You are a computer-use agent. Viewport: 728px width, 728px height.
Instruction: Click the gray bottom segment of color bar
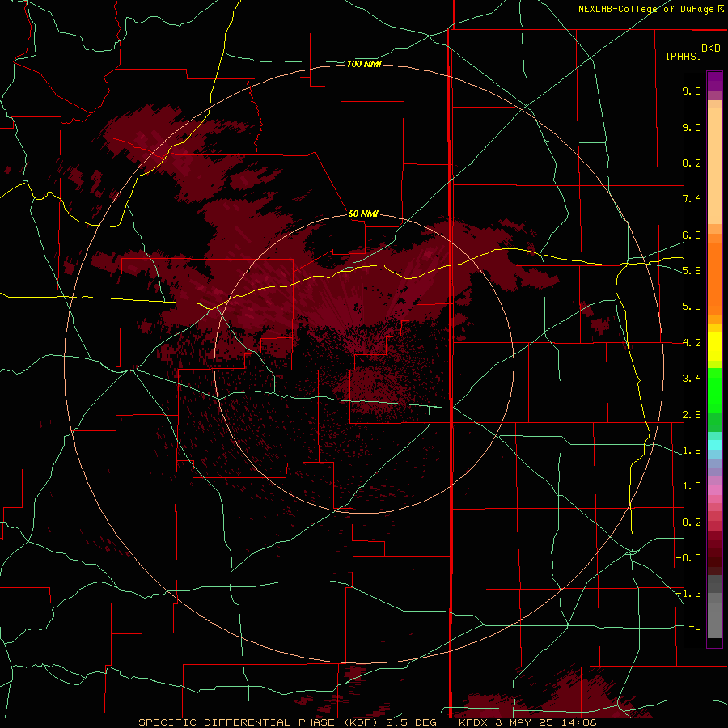[714, 620]
